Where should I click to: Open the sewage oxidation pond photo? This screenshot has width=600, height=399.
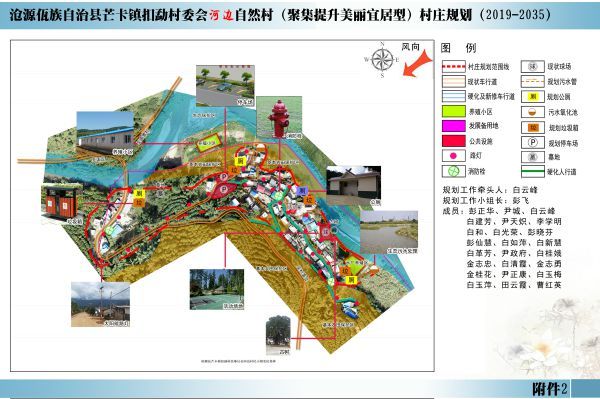[x=390, y=233]
